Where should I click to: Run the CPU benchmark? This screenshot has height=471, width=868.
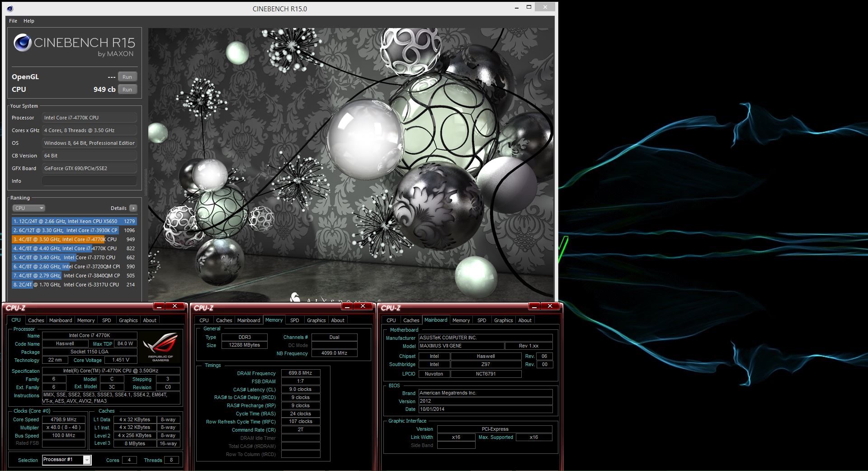click(x=127, y=90)
